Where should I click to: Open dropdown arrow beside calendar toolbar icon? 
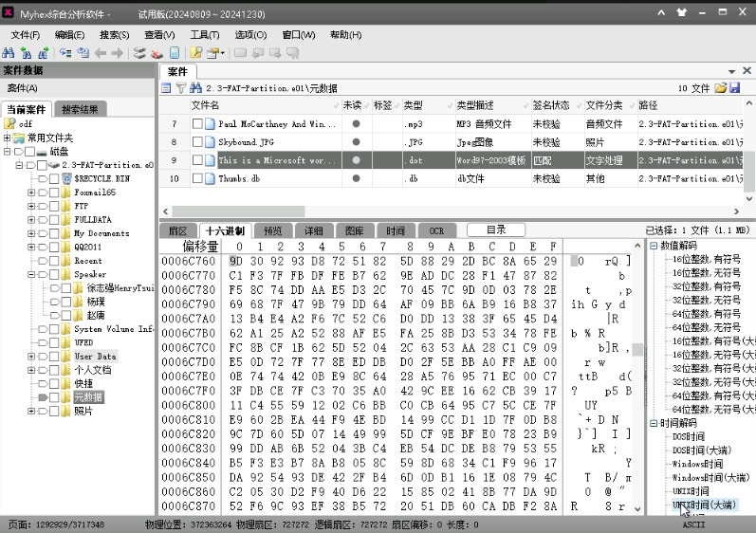[222, 53]
